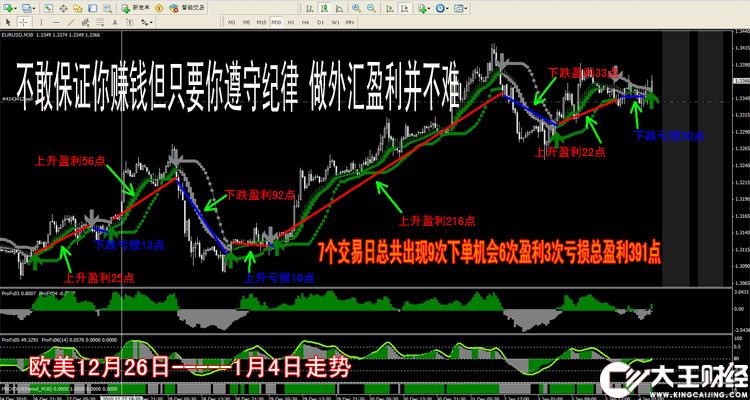750x400 pixels.
Task: Select the M30 timeframe button
Action: pos(276,22)
